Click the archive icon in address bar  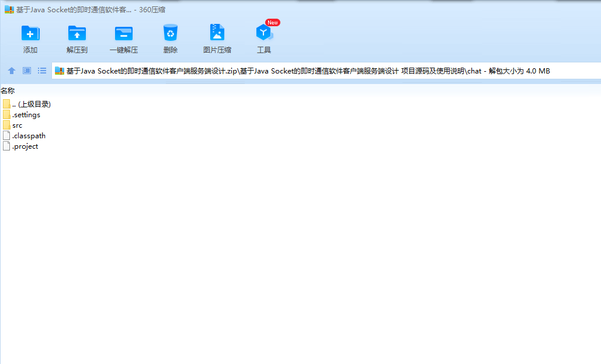[x=60, y=71]
